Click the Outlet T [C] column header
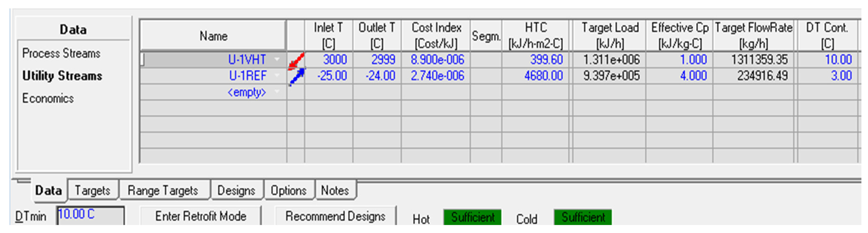Screen dimensions: 868x233 pos(377,35)
